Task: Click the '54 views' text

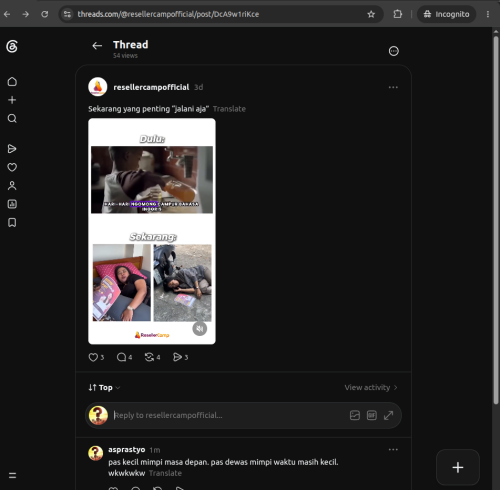Action: [x=125, y=56]
